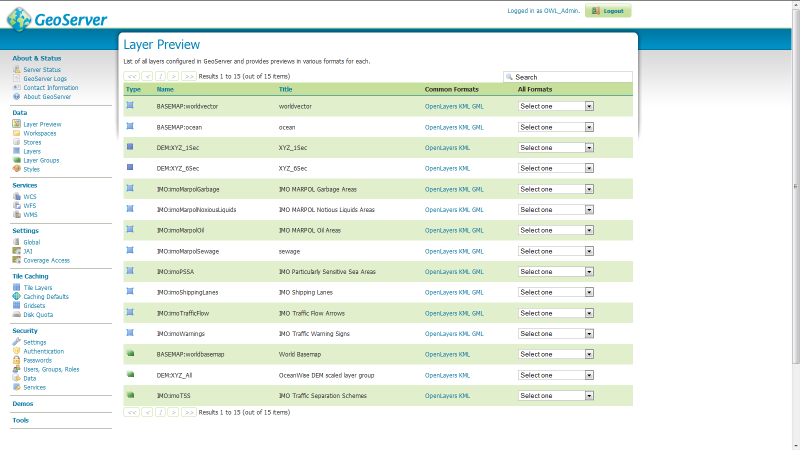This screenshot has width=800, height=450.
Task: Click the Tile Layers icon
Action: (x=17, y=287)
